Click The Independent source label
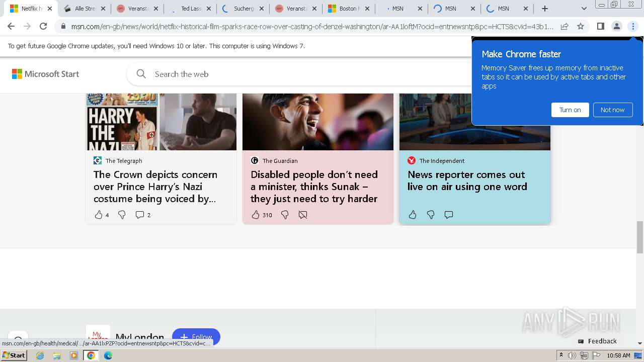 pos(442,161)
